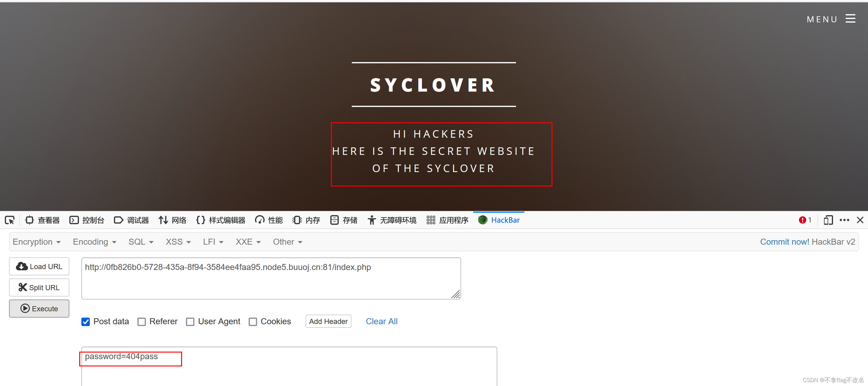Expand the SQL dropdown menu
The width and height of the screenshot is (868, 386).
[x=141, y=242]
